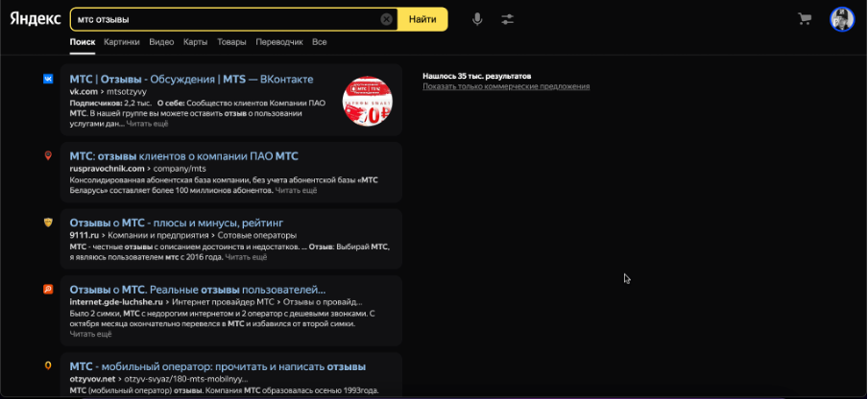868x399 pixels.
Task: Open result Отзывы о МТС - плюсы и минусы, рейтинг
Action: [177, 223]
